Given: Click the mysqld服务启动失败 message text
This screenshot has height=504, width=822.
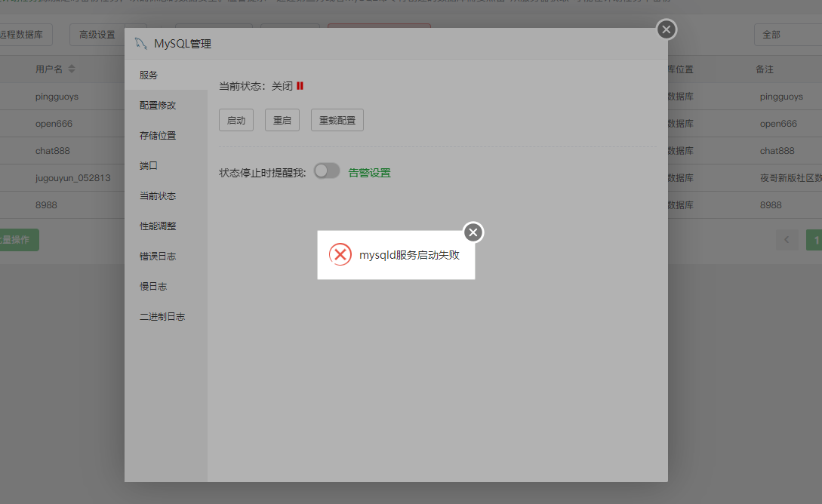Looking at the screenshot, I should 409,255.
